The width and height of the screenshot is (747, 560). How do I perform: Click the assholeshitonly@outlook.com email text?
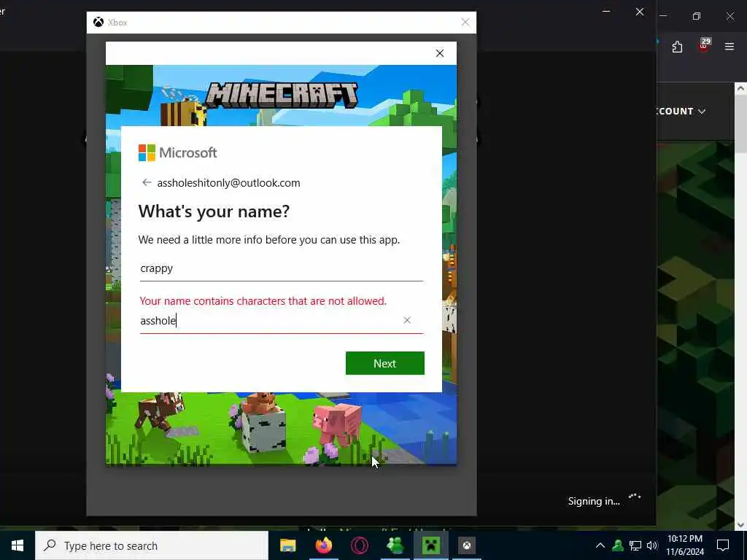(228, 183)
